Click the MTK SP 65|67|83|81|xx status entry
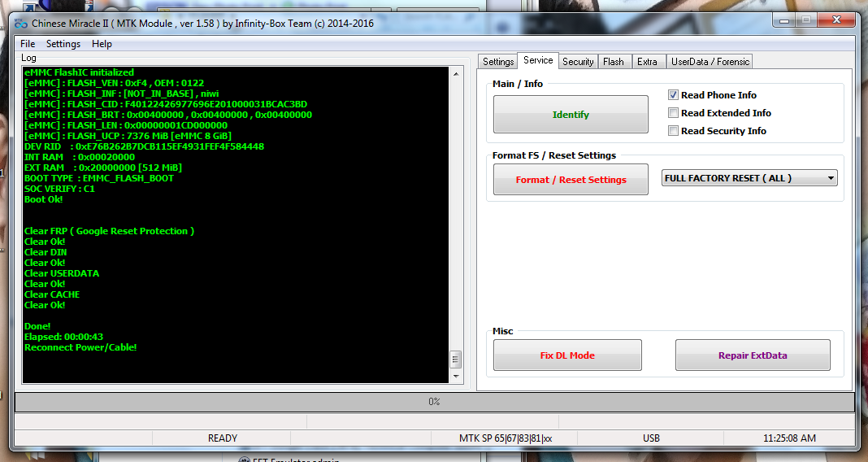 pyautogui.click(x=506, y=438)
